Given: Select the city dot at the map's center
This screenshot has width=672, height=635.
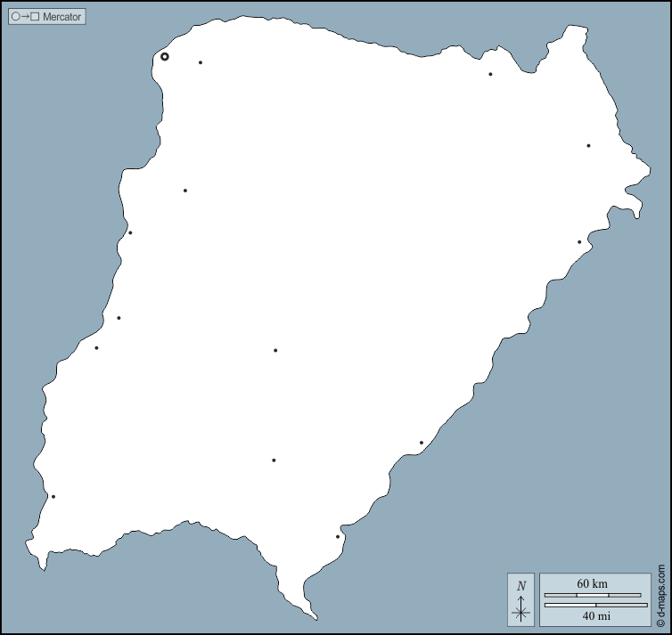Looking at the screenshot, I should tap(275, 350).
